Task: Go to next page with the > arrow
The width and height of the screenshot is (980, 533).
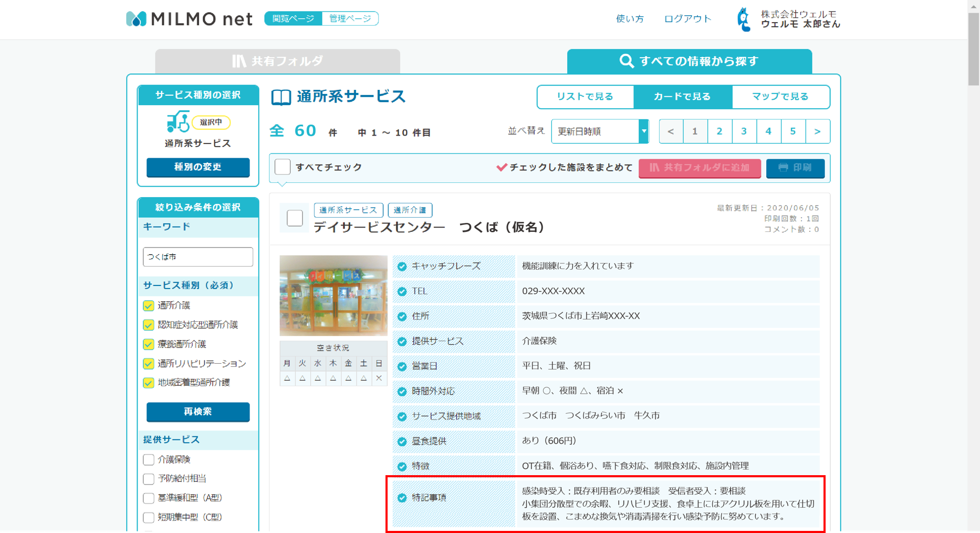Action: [x=817, y=131]
